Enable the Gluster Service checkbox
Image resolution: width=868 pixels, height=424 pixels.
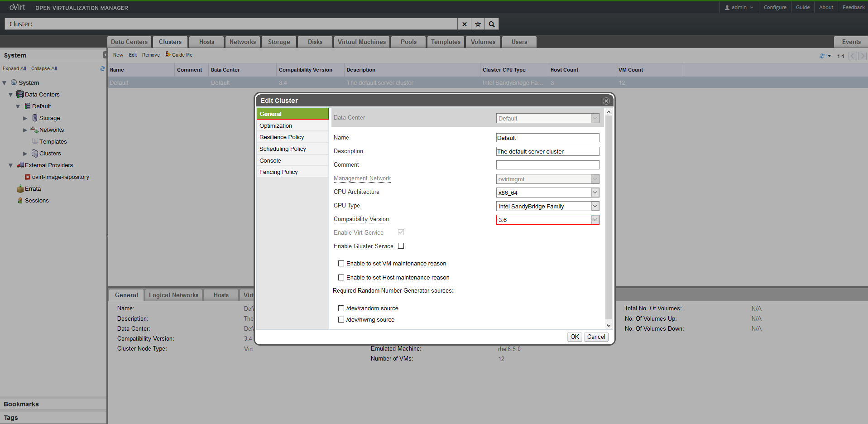[x=401, y=246]
